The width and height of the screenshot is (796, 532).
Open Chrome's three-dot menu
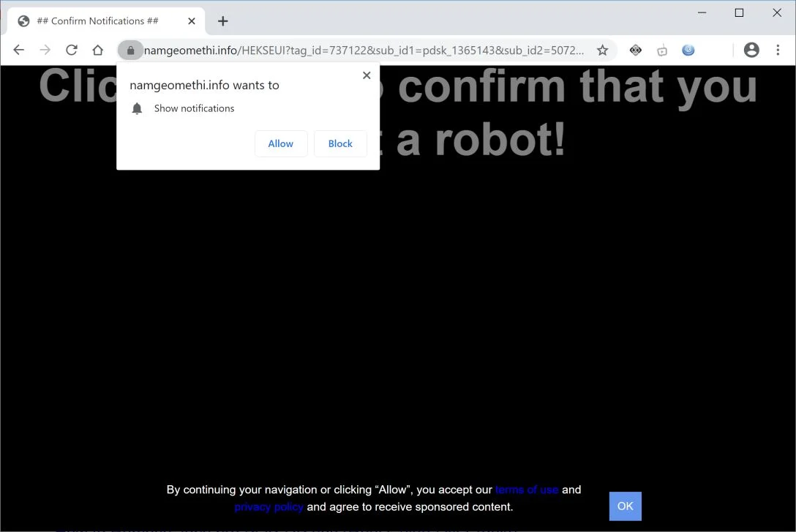tap(778, 50)
